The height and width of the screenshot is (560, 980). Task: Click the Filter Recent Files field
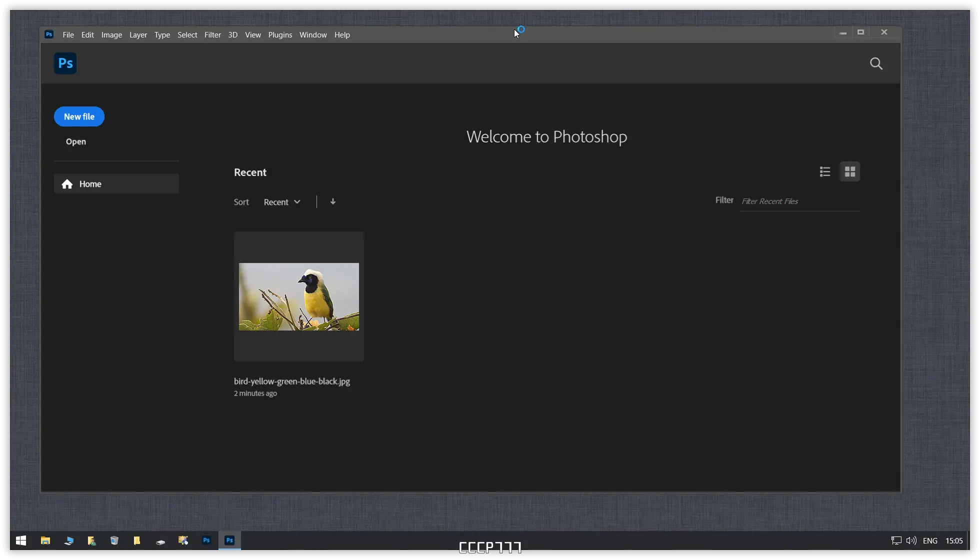click(x=799, y=201)
